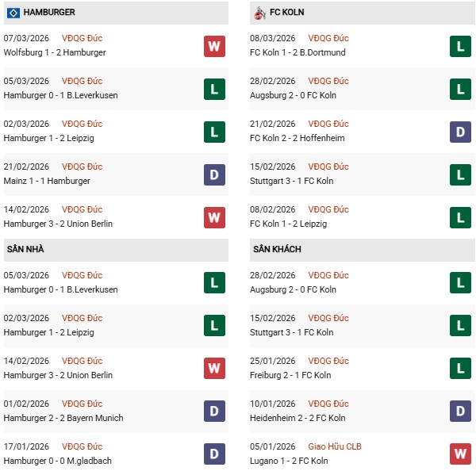Screen dimensions: 476x471
Task: Click the FC Koln club logo icon
Action: (x=260, y=13)
